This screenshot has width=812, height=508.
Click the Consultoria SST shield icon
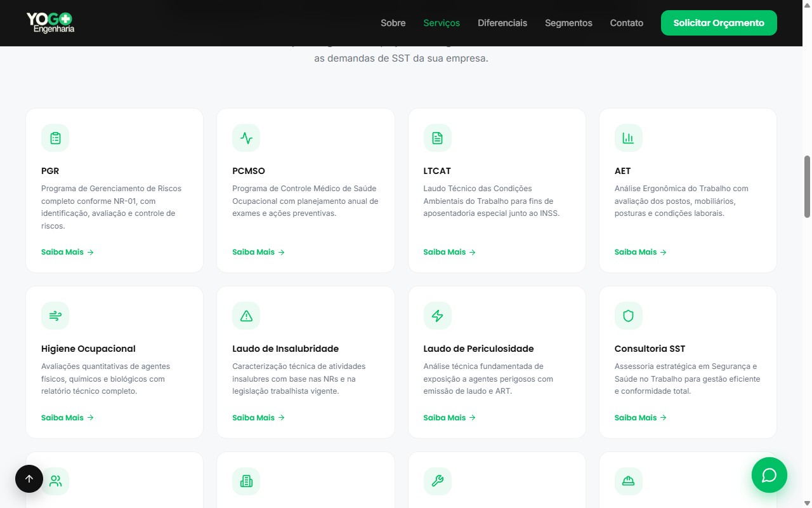[x=628, y=316]
